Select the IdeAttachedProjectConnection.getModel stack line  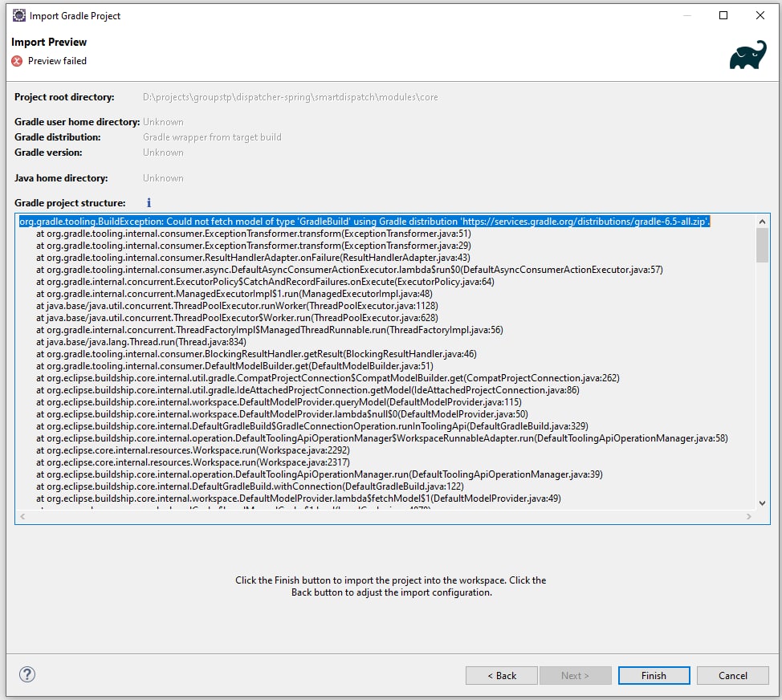click(308, 390)
